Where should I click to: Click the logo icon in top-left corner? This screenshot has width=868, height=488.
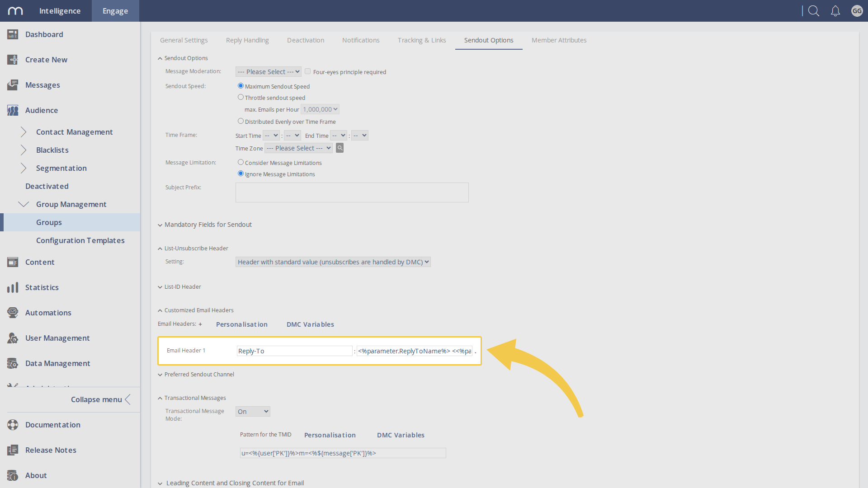(15, 11)
